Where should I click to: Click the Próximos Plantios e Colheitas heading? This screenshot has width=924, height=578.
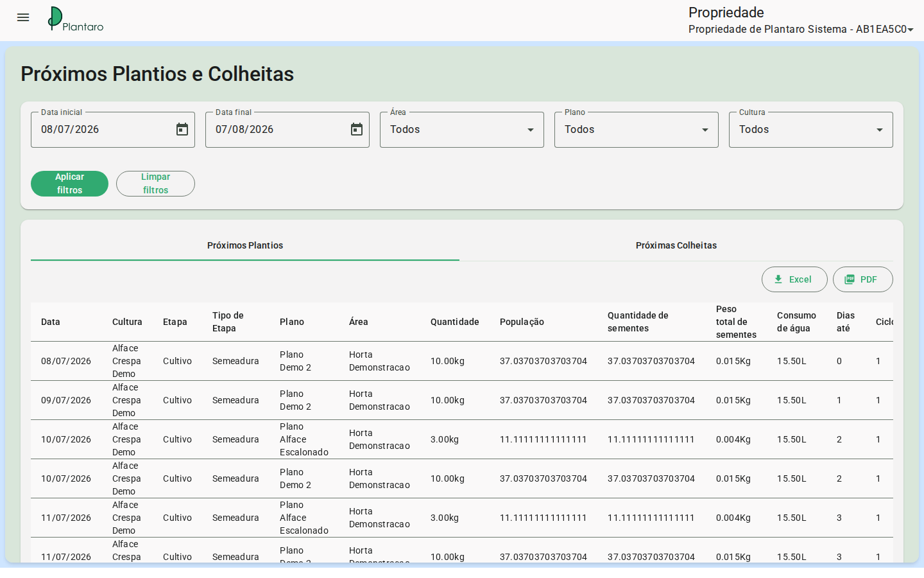pyautogui.click(x=157, y=74)
